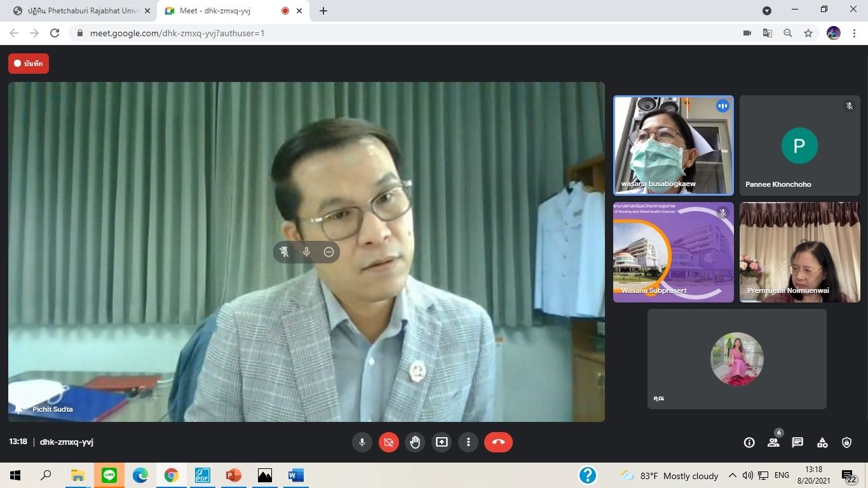Leave the call with the red hang-up button
868x488 pixels.
498,442
